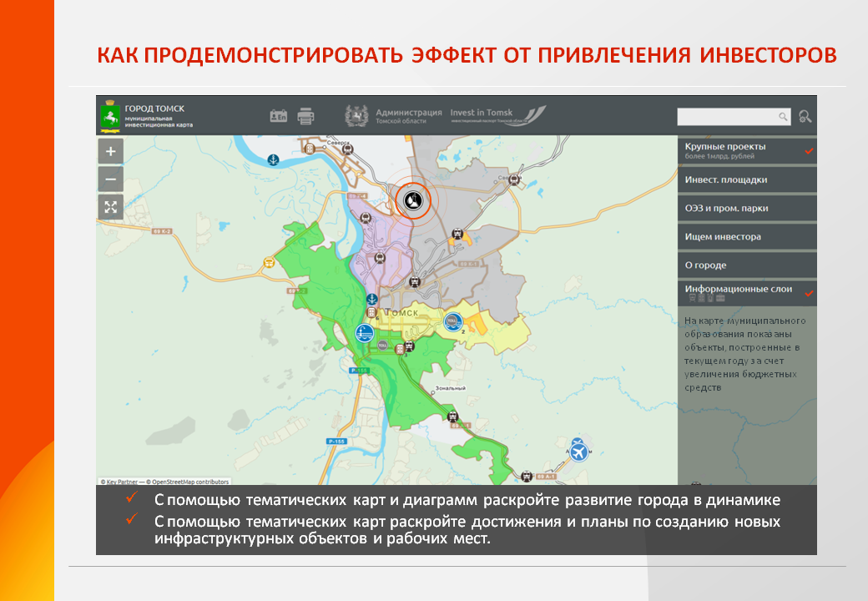Toggle the Крупные проекты layer
The image size is (868, 601).
(747, 150)
